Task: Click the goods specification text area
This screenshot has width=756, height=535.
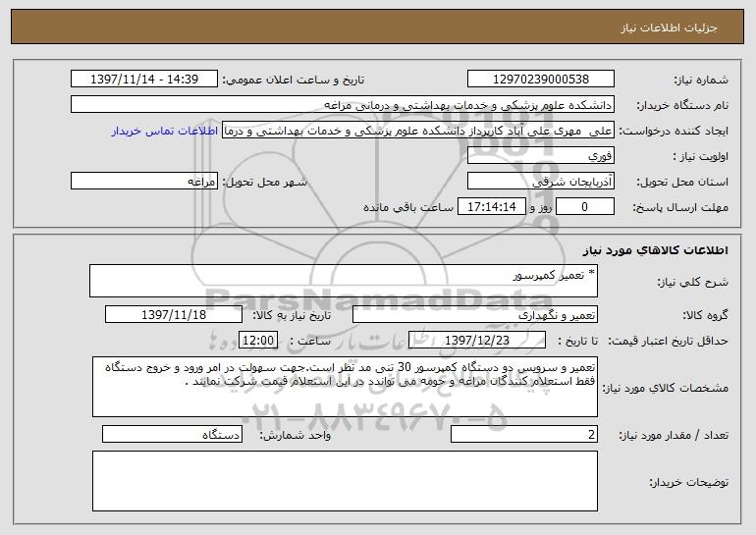Action: click(345, 387)
